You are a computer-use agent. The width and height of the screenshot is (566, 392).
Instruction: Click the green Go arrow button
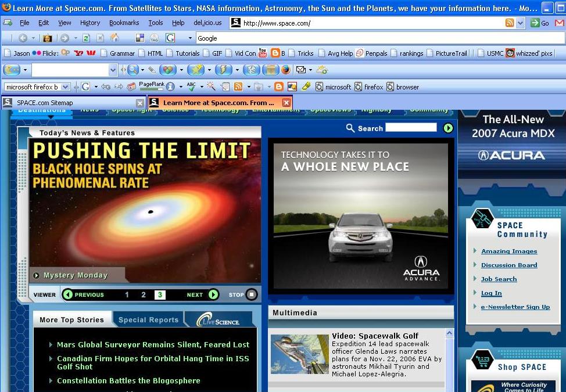coord(535,23)
